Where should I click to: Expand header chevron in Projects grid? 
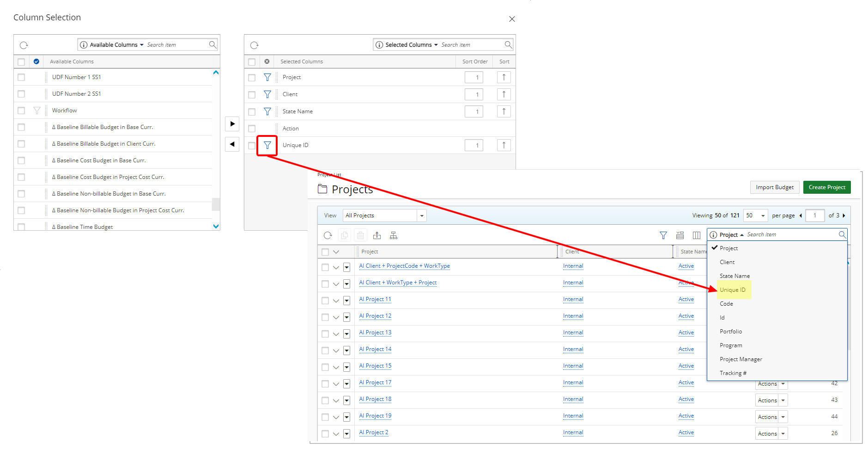coord(336,252)
